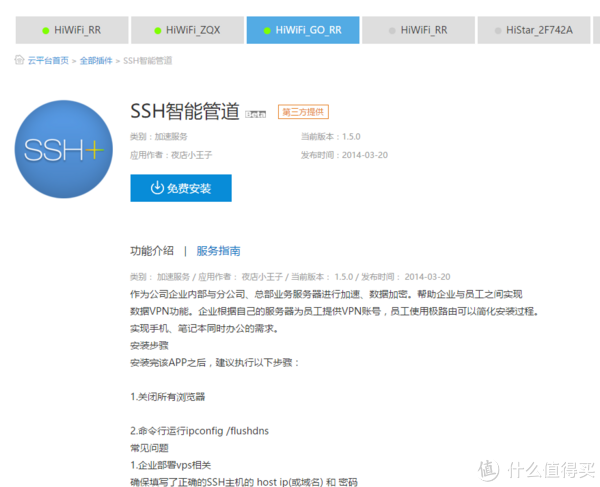Switch to the first green-dot HiWiFi_RR router tab
The image size is (600, 487).
click(72, 30)
